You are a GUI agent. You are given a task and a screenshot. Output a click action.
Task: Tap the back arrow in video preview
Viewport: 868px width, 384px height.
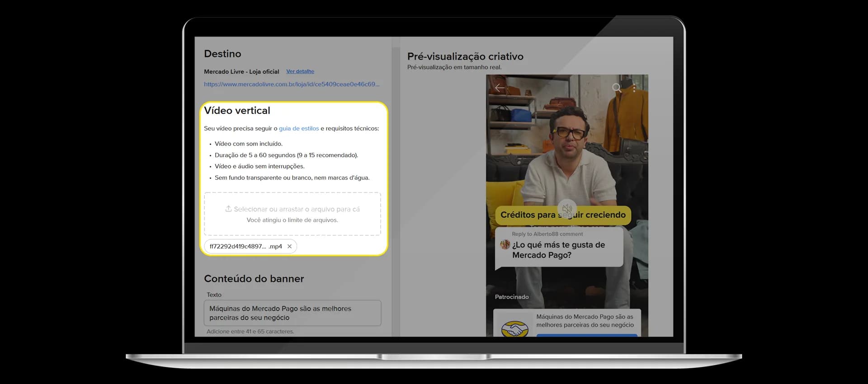[500, 88]
